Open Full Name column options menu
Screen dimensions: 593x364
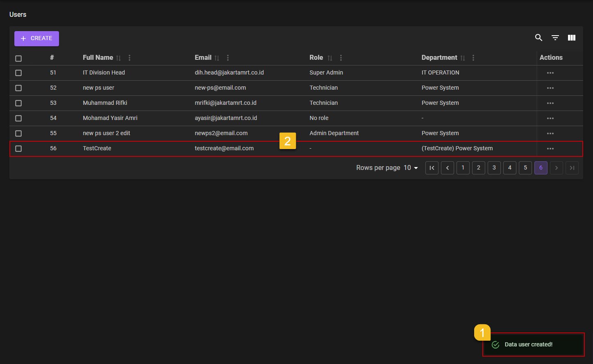coord(130,58)
